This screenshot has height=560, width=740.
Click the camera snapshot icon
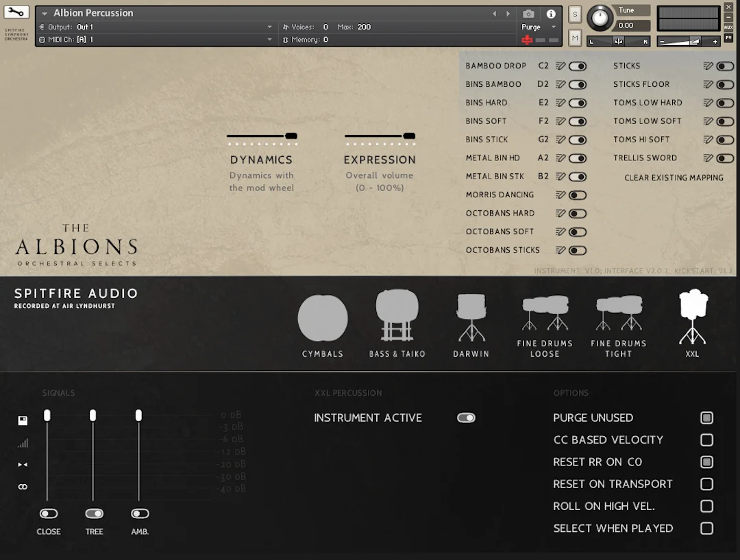point(528,14)
